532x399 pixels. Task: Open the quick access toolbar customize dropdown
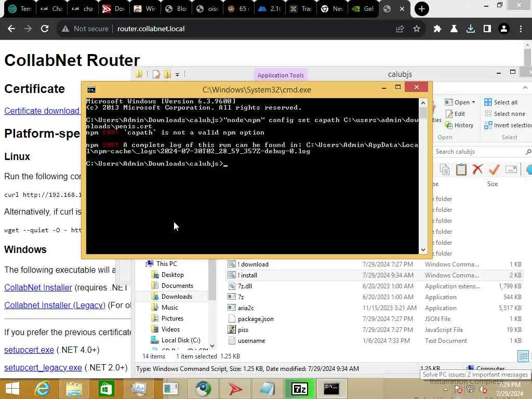click(x=177, y=74)
